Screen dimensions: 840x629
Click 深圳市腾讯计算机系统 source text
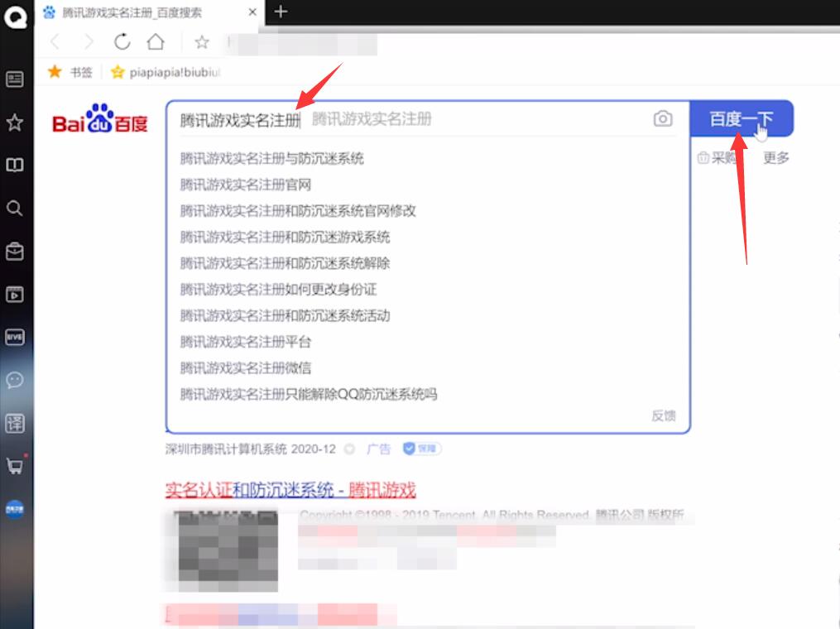226,449
